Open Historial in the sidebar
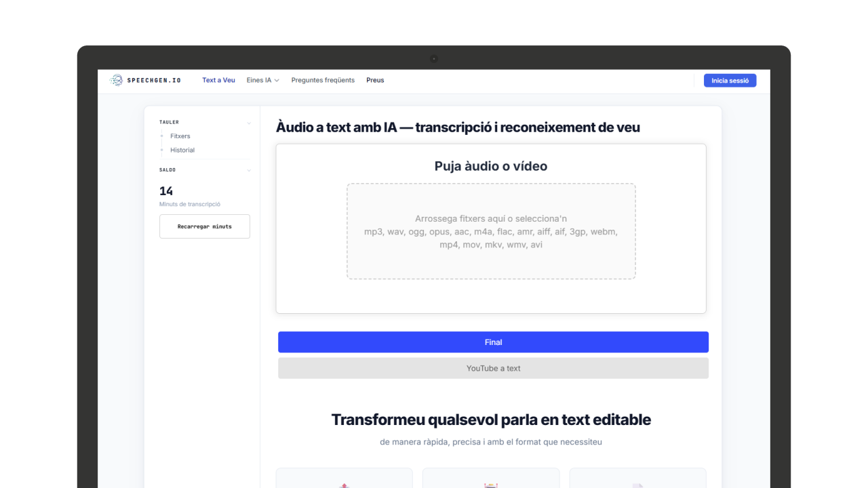Viewport: 868px width, 488px height. [x=182, y=150]
